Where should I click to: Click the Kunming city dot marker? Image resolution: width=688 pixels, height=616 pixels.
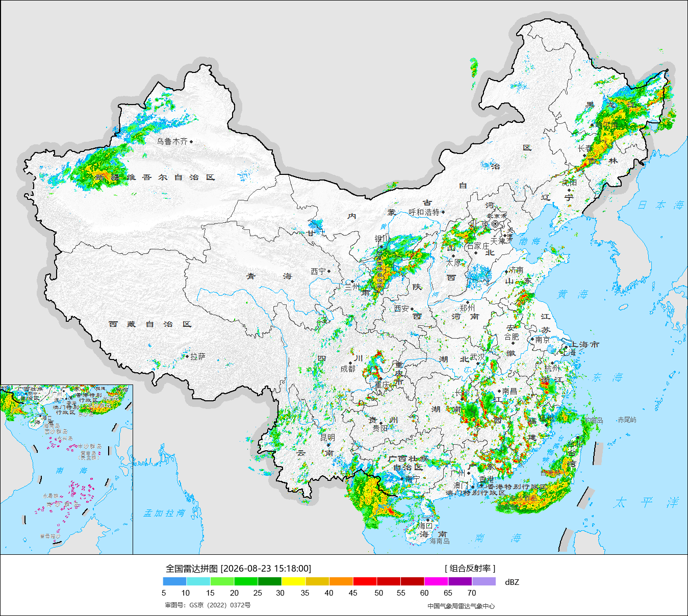(x=328, y=445)
